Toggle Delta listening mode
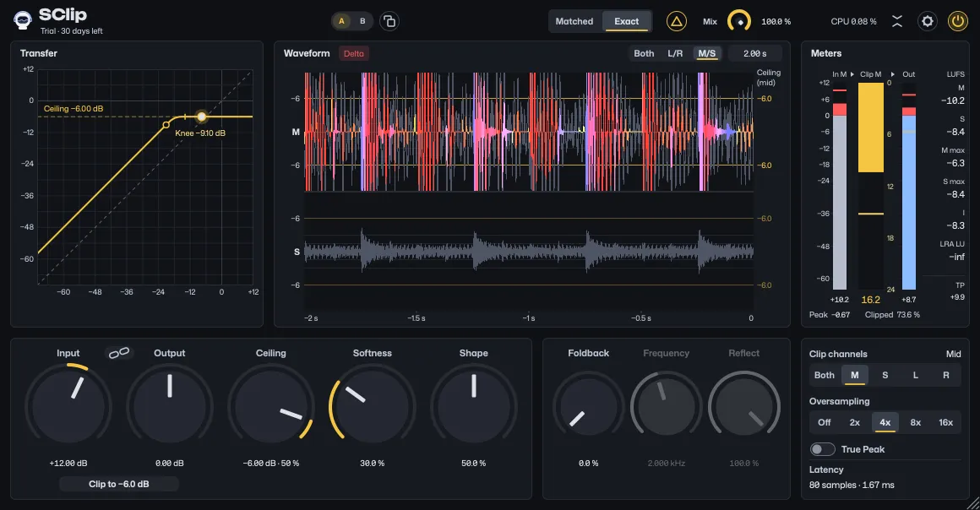 354,54
